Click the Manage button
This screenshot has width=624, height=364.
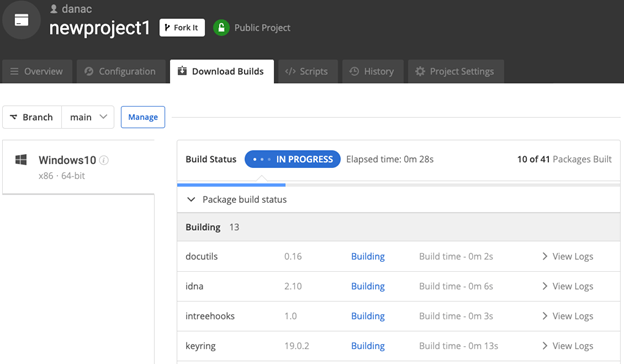[143, 117]
